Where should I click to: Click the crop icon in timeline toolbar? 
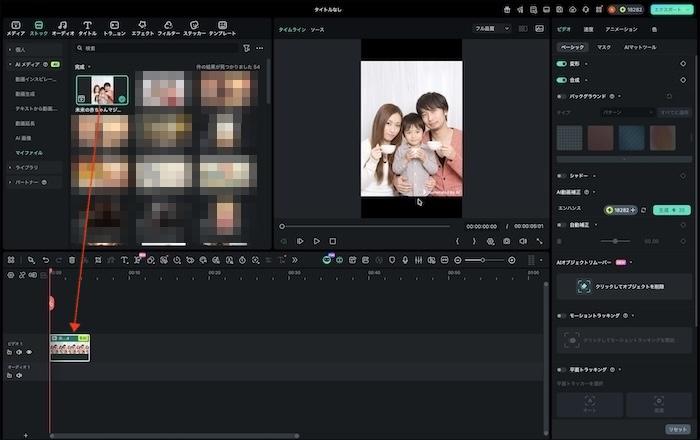point(98,260)
